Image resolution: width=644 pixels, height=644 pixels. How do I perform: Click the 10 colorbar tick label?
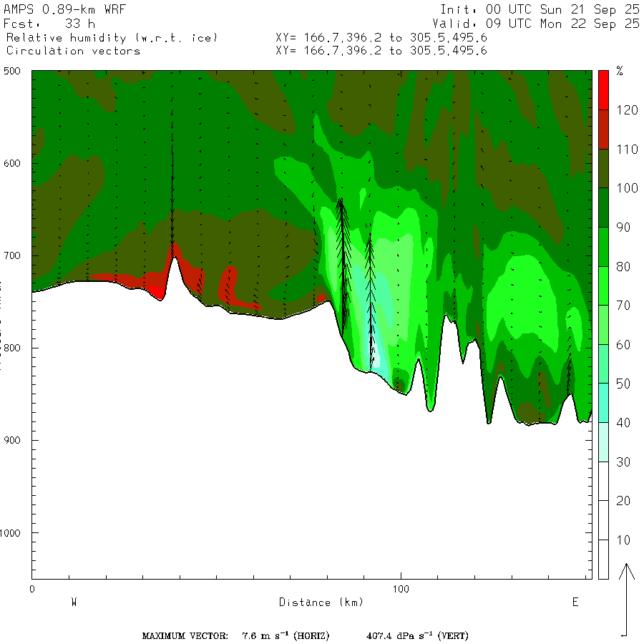click(x=623, y=540)
